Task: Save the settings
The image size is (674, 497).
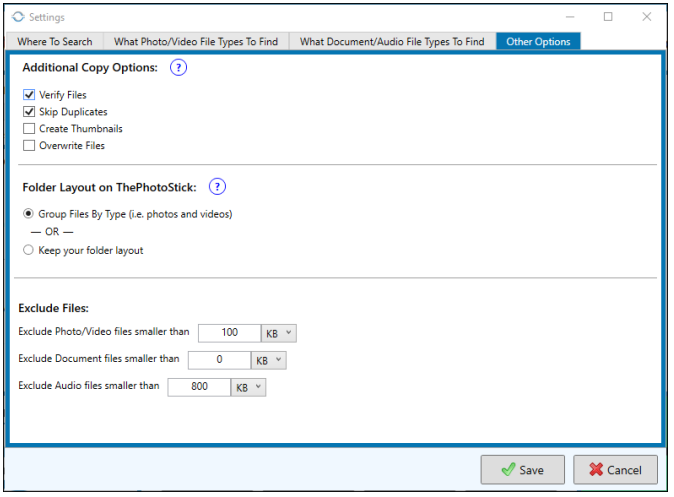Action: pos(523,470)
